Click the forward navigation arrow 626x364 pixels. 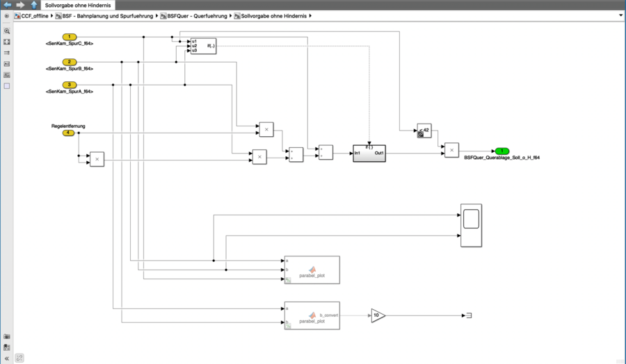coord(20,4)
